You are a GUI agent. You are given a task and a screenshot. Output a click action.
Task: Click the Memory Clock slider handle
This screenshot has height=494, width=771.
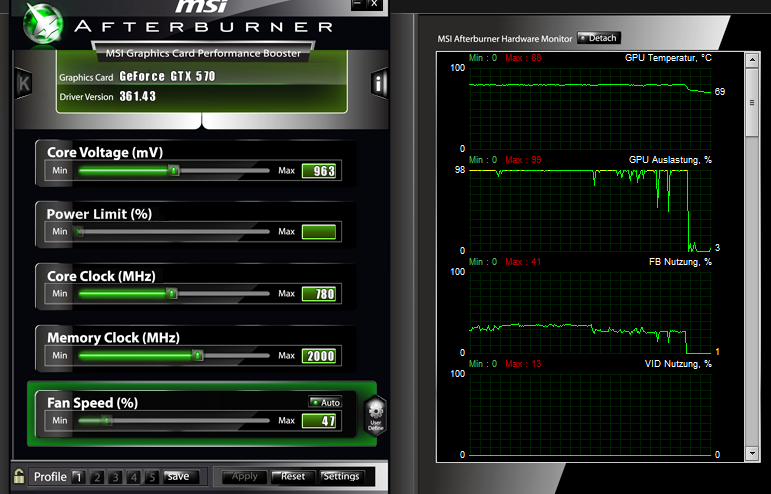tap(198, 355)
